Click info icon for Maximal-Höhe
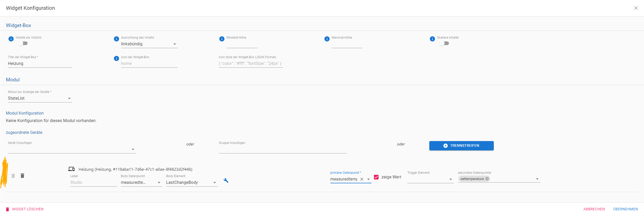 (x=327, y=39)
